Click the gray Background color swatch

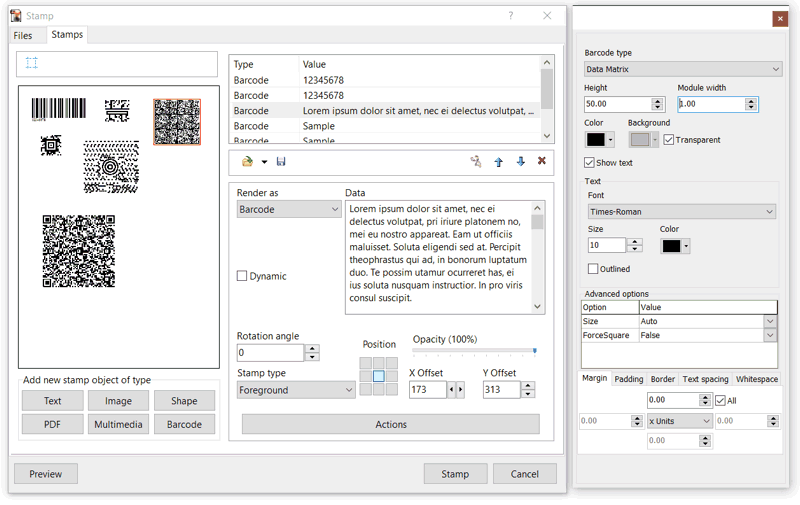point(640,140)
